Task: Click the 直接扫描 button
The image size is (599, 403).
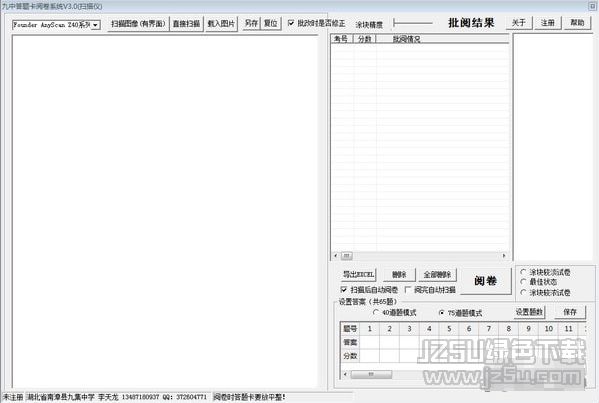Action: [x=186, y=24]
